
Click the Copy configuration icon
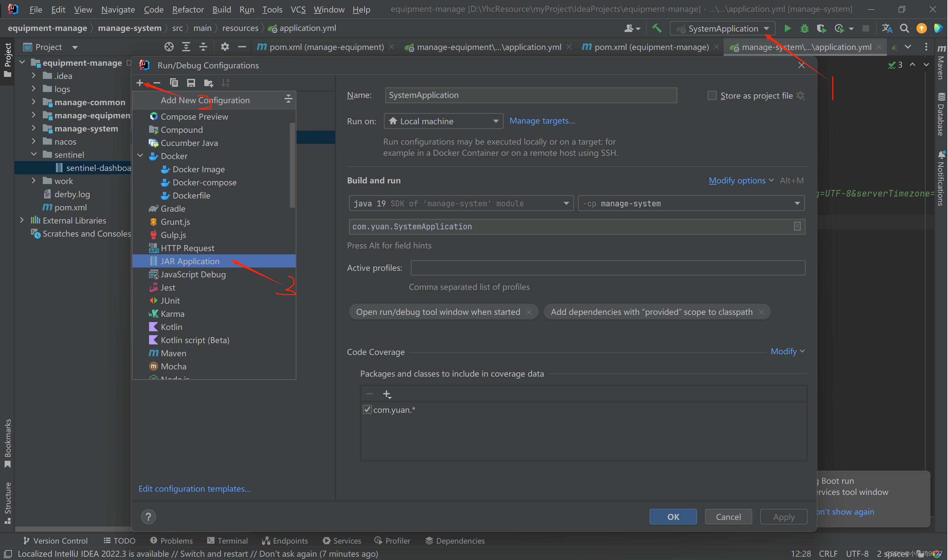pos(174,83)
